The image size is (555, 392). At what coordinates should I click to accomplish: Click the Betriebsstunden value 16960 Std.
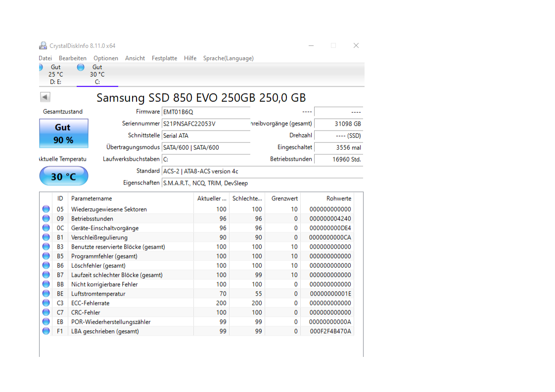(339, 159)
